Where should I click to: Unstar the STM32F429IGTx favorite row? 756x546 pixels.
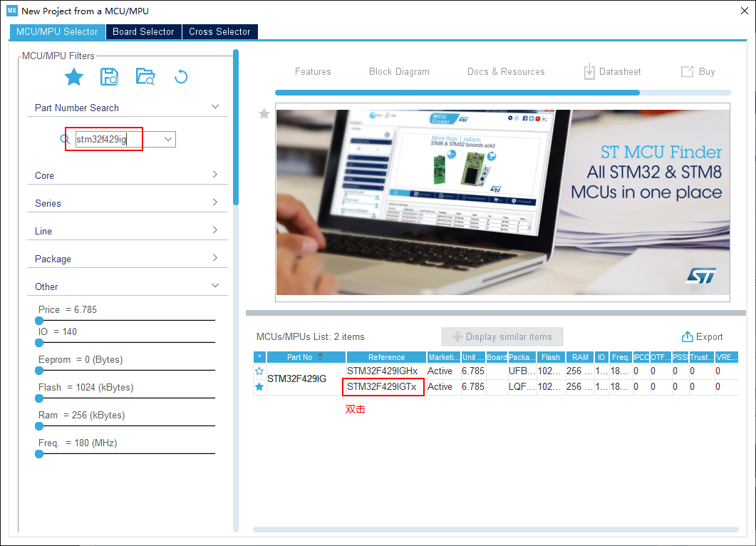(x=259, y=387)
